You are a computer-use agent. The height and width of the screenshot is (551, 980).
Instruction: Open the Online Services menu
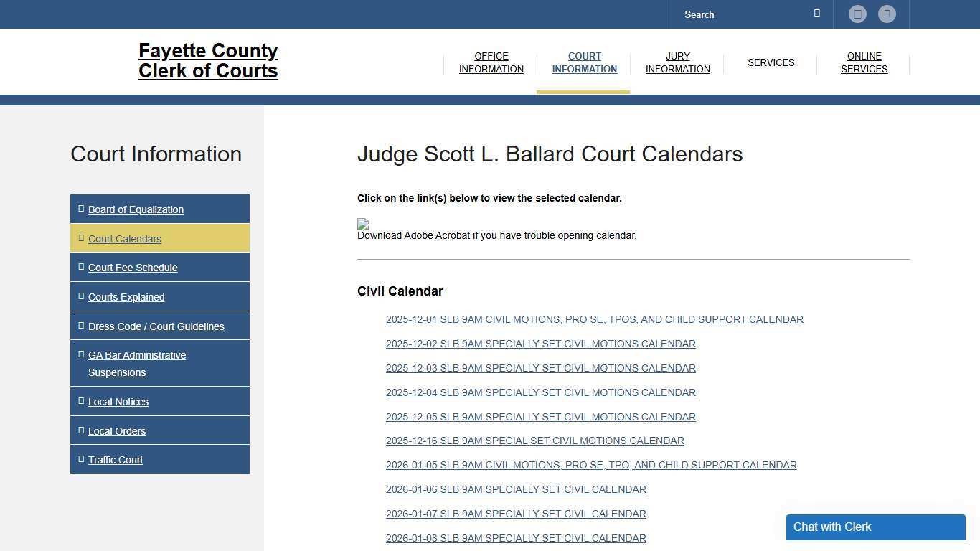[x=864, y=62]
